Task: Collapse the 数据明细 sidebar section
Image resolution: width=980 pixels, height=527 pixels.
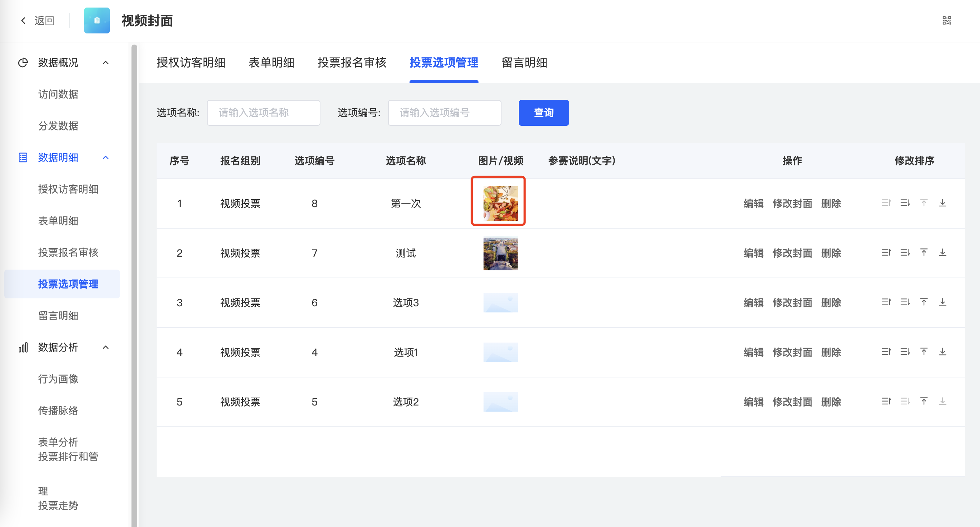Action: click(x=106, y=158)
